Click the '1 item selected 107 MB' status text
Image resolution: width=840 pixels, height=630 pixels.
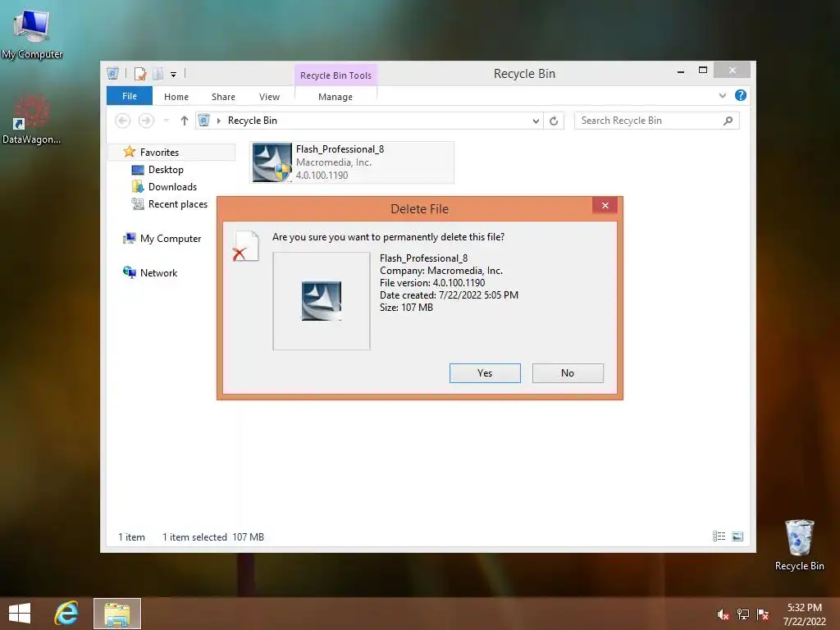(x=213, y=536)
